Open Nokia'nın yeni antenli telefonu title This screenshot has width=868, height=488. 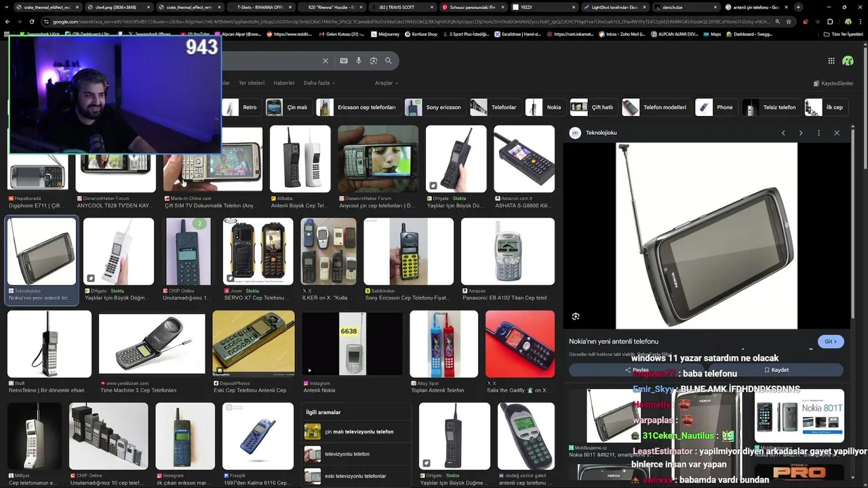[x=614, y=342]
